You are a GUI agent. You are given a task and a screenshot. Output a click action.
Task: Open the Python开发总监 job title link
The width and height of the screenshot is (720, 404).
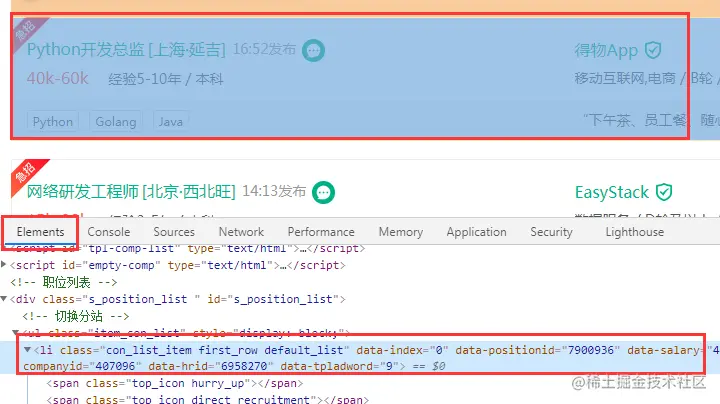point(126,50)
